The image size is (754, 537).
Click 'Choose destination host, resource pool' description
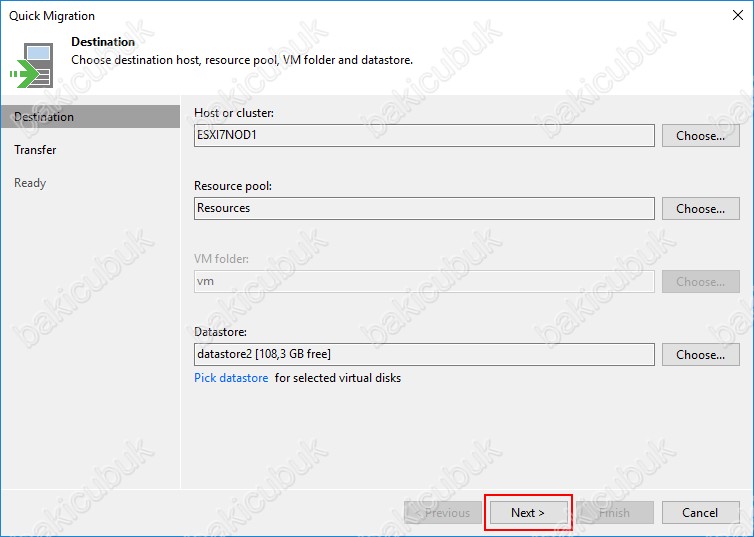pos(242,60)
